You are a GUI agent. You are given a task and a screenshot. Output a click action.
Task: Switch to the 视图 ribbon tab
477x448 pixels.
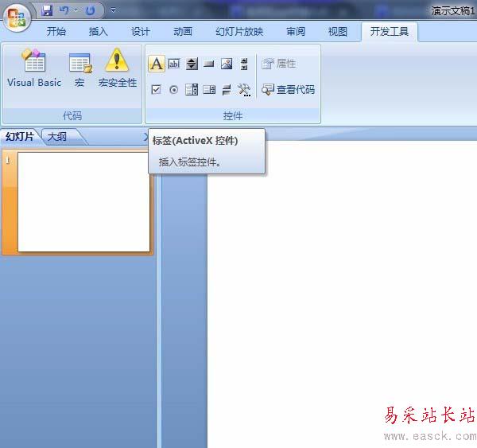338,31
